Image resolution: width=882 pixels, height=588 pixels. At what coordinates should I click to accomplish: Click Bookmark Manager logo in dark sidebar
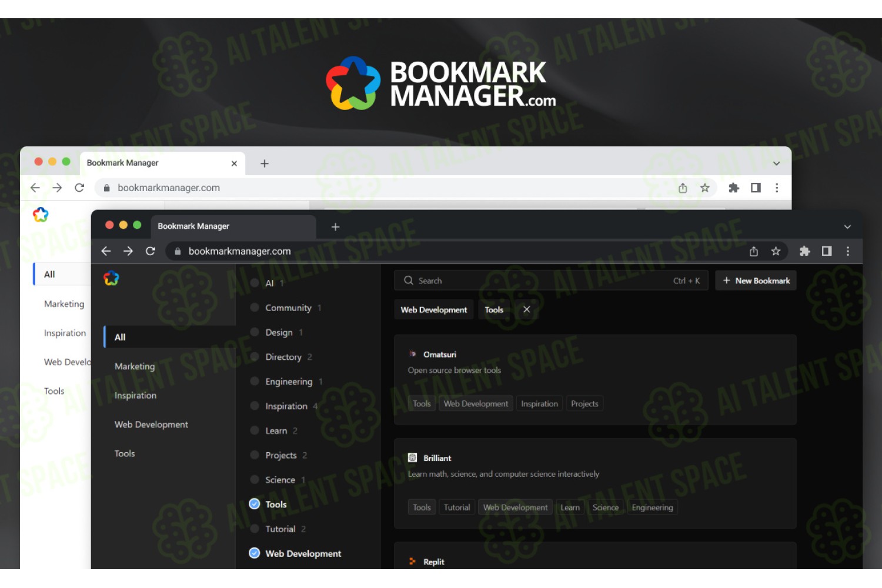coord(111,278)
